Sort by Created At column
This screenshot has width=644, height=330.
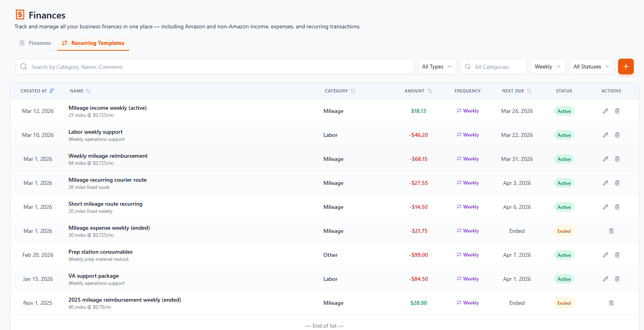pyautogui.click(x=37, y=91)
